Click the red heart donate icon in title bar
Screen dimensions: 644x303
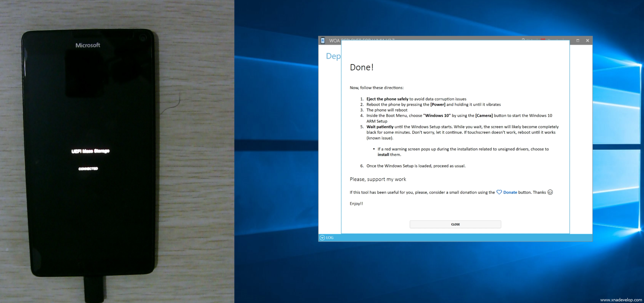pos(543,39)
